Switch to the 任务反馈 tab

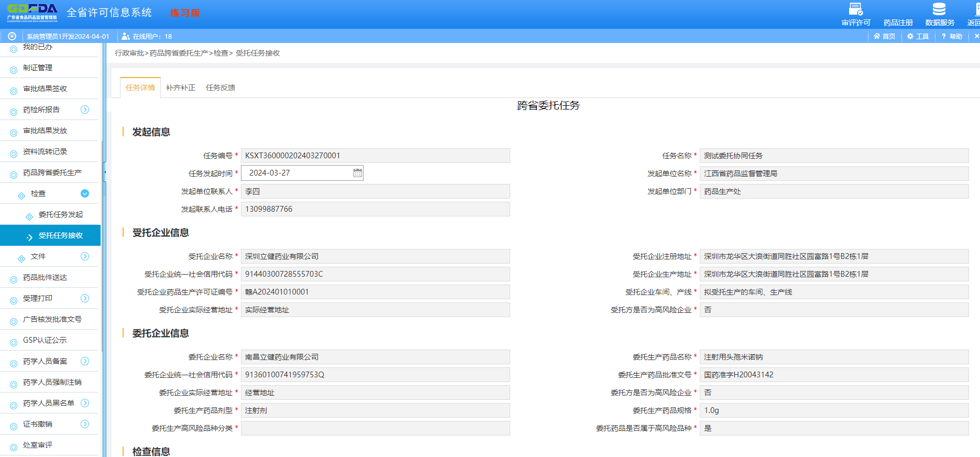point(221,88)
